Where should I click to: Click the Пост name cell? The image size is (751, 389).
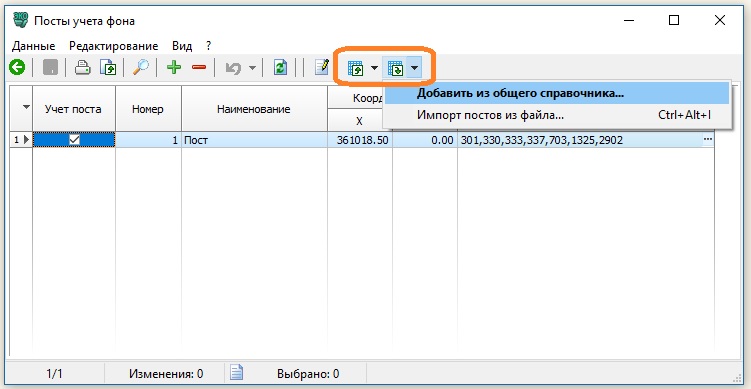pyautogui.click(x=254, y=140)
